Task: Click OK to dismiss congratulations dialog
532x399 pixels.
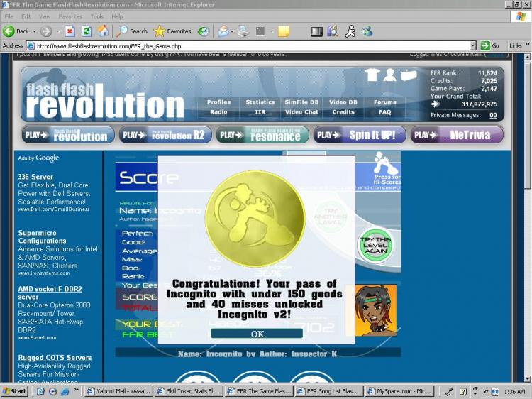Action: coord(257,334)
